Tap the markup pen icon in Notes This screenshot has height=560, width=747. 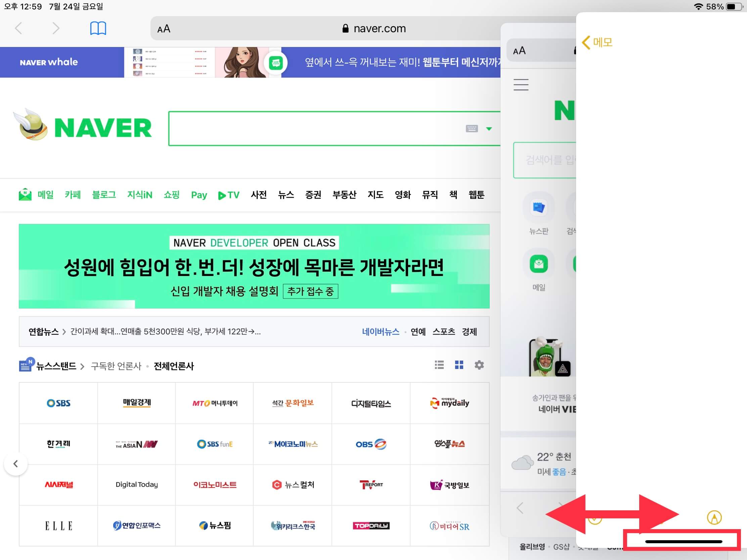click(714, 517)
